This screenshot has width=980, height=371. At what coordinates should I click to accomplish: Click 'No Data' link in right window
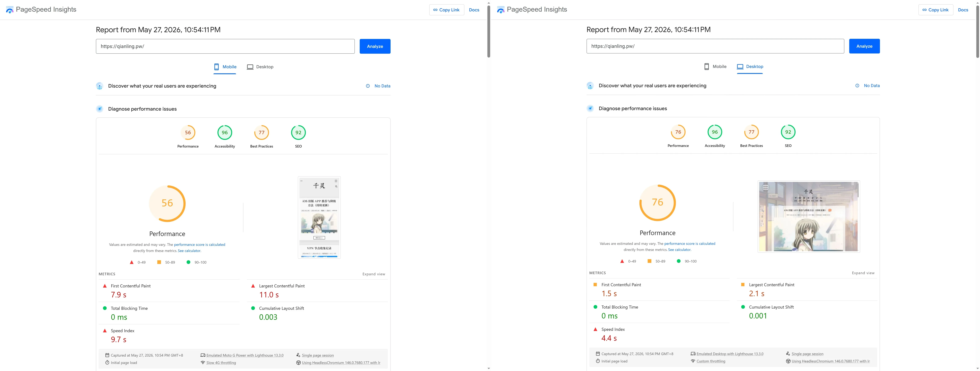pyautogui.click(x=872, y=86)
